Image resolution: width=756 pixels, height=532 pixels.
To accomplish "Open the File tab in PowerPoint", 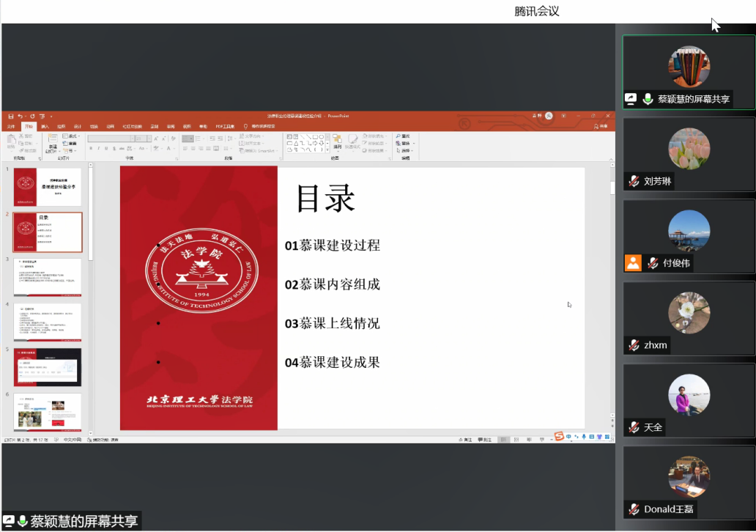I will point(11,126).
